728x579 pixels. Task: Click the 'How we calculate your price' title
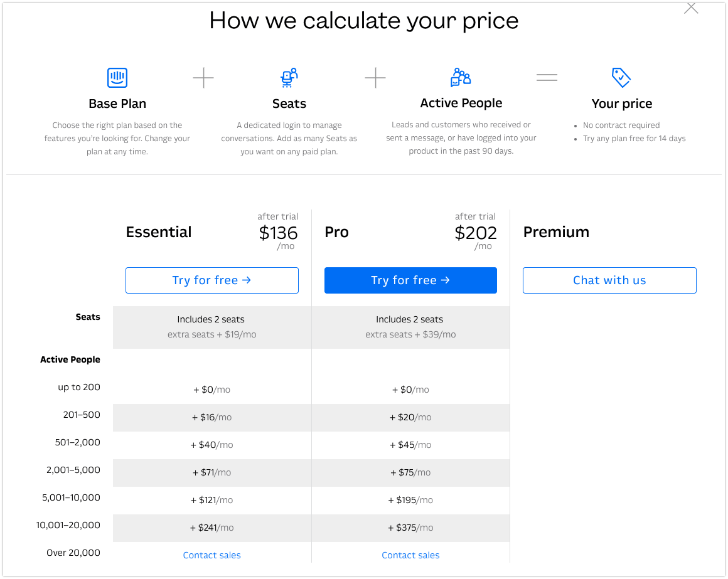tap(363, 21)
